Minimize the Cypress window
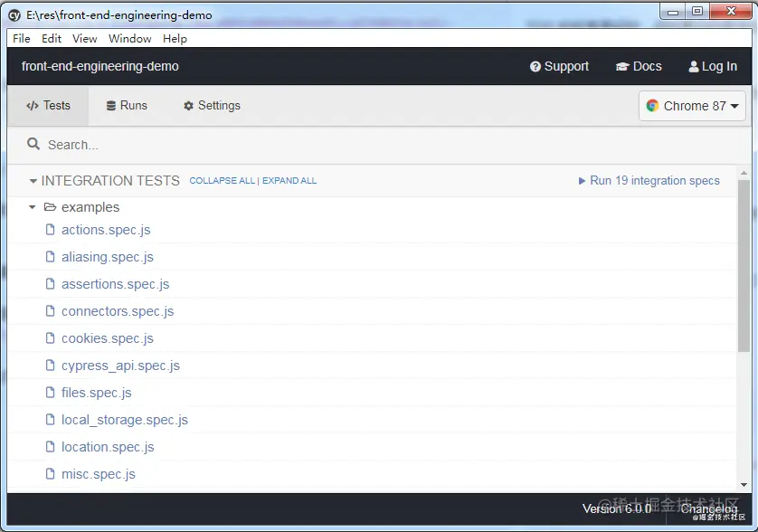Image resolution: width=758 pixels, height=532 pixels. (672, 12)
